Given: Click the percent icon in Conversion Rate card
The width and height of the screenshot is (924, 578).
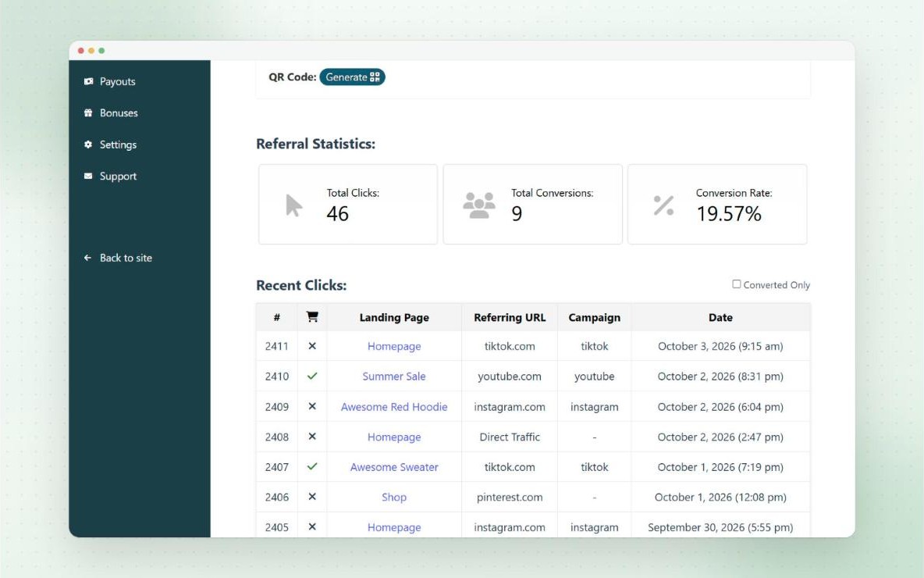Looking at the screenshot, I should pyautogui.click(x=663, y=205).
